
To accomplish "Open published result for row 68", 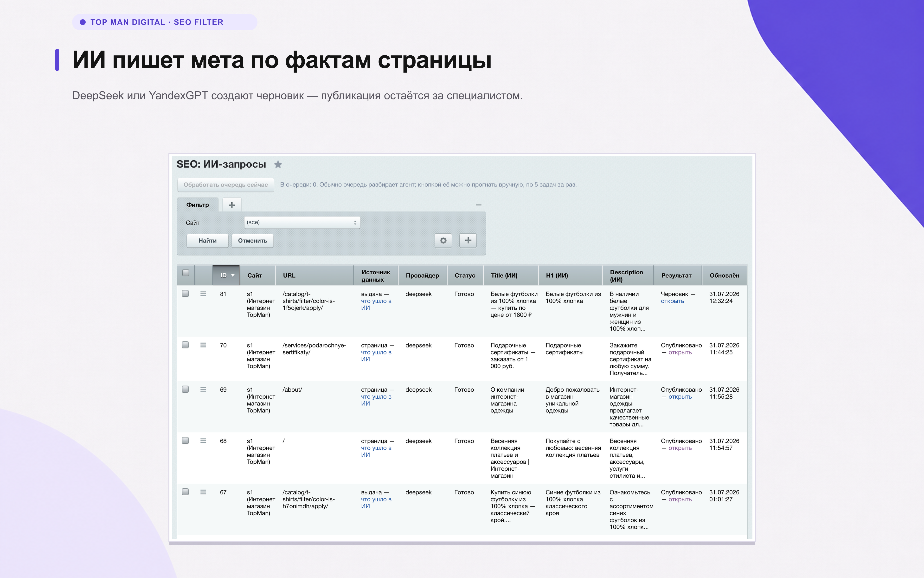I will coord(680,448).
